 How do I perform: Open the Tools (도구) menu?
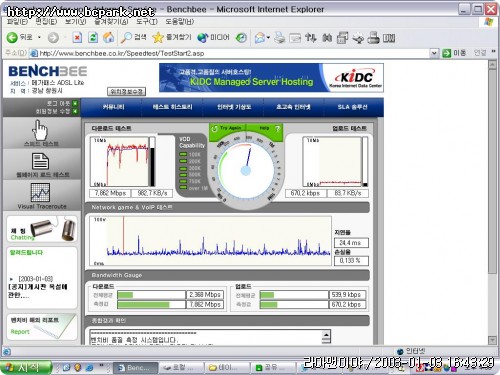tap(146, 22)
